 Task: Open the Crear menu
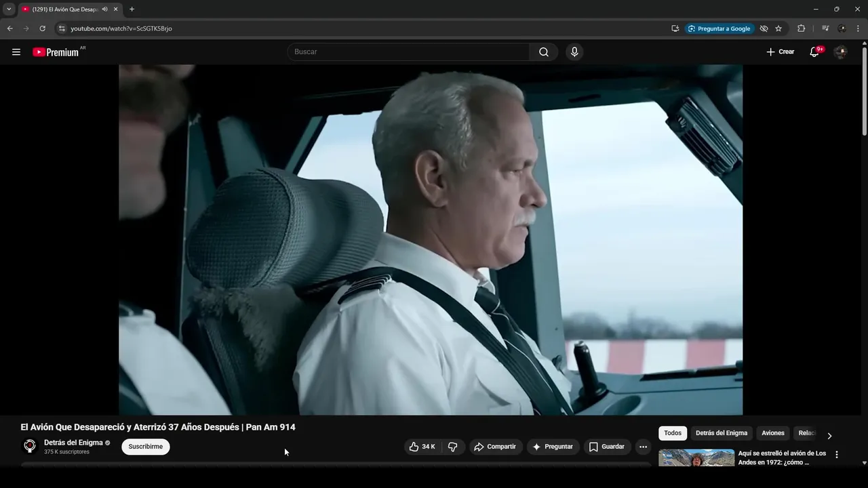tap(780, 52)
